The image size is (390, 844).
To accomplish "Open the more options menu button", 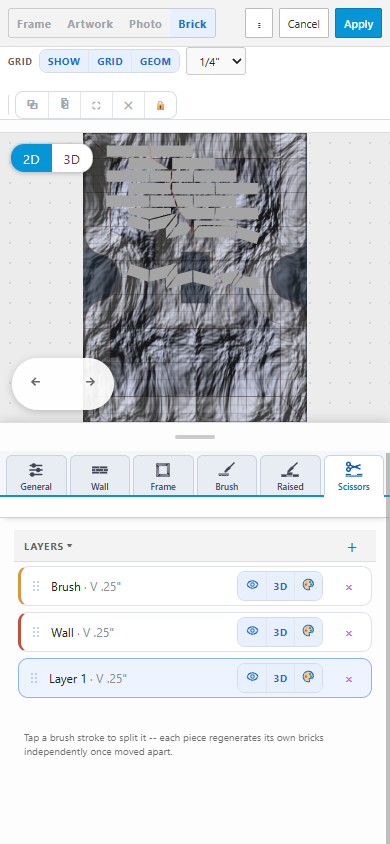I will [259, 24].
